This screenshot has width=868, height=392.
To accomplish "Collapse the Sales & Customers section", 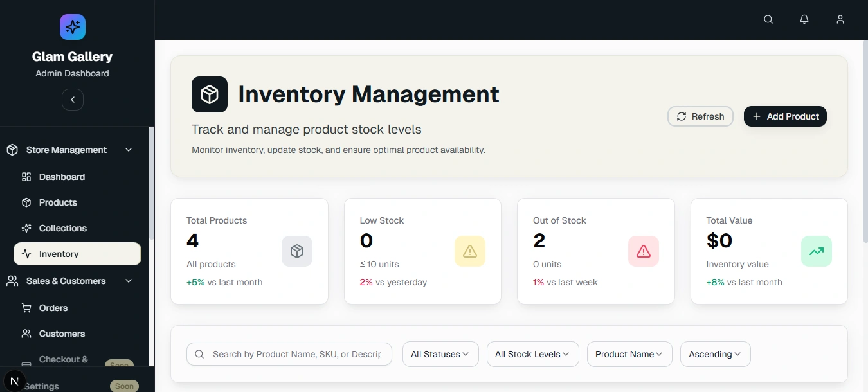I will 129,281.
